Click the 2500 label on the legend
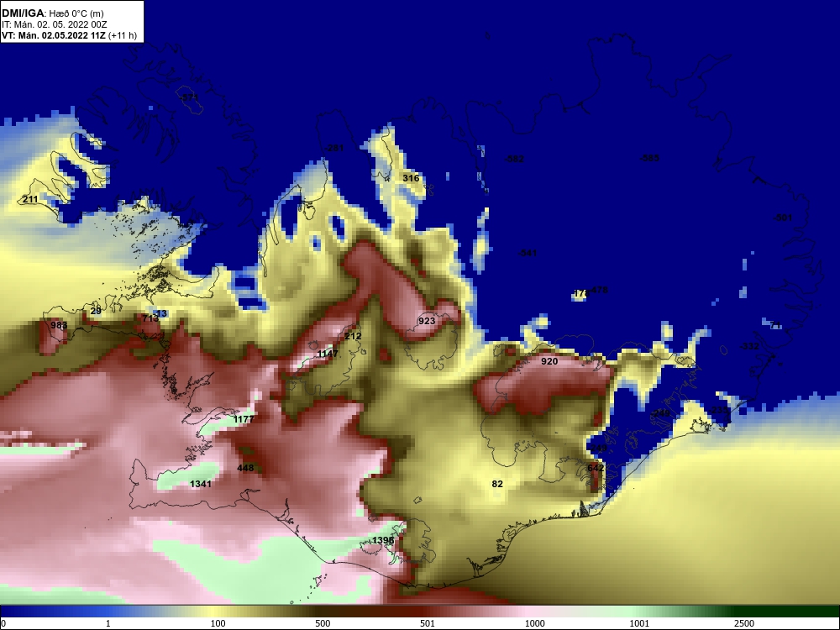Screen dimensions: 840x630 pyautogui.click(x=744, y=623)
